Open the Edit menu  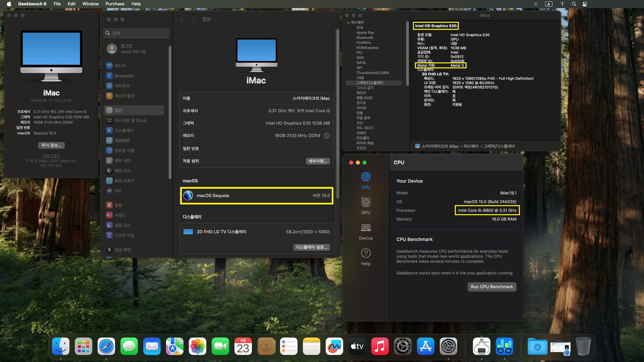tap(71, 4)
